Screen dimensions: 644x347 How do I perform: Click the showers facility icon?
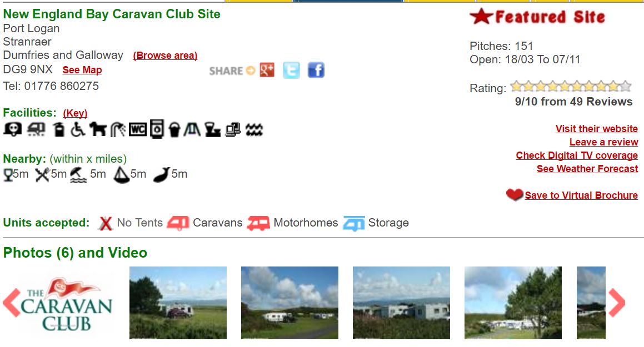tap(118, 129)
